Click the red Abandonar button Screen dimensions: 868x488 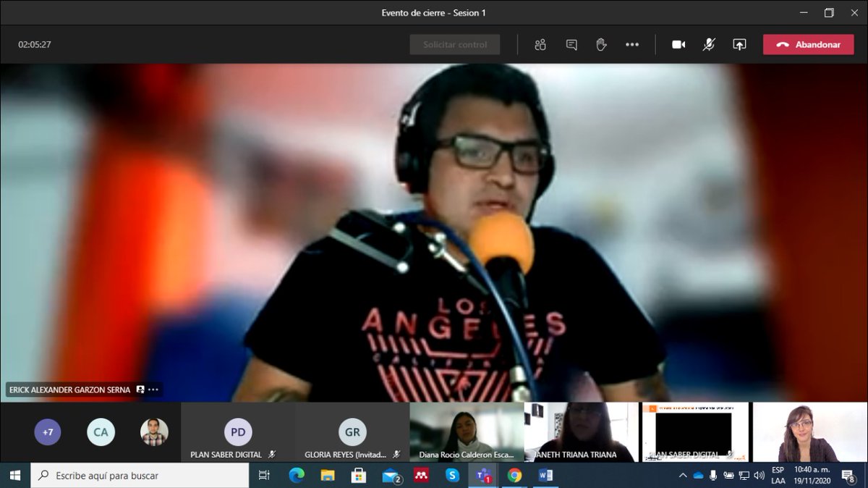click(809, 45)
